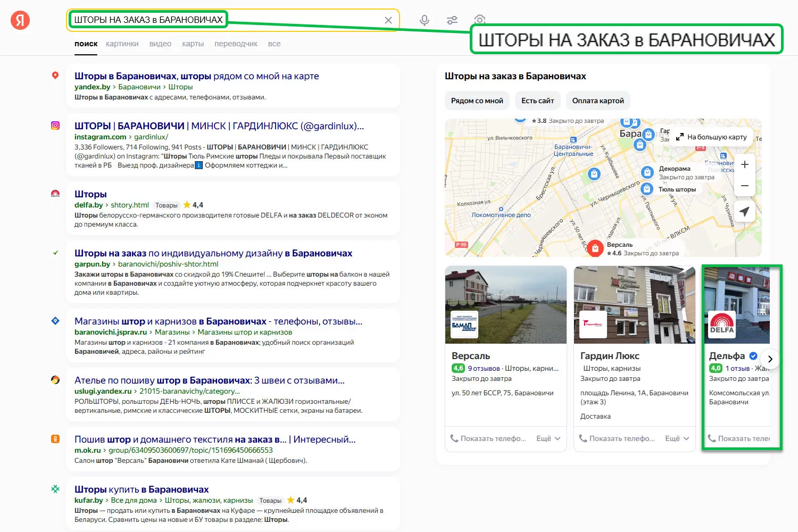The height and width of the screenshot is (532, 798).
Task: Click red Версаль pin on map
Action: point(595,248)
